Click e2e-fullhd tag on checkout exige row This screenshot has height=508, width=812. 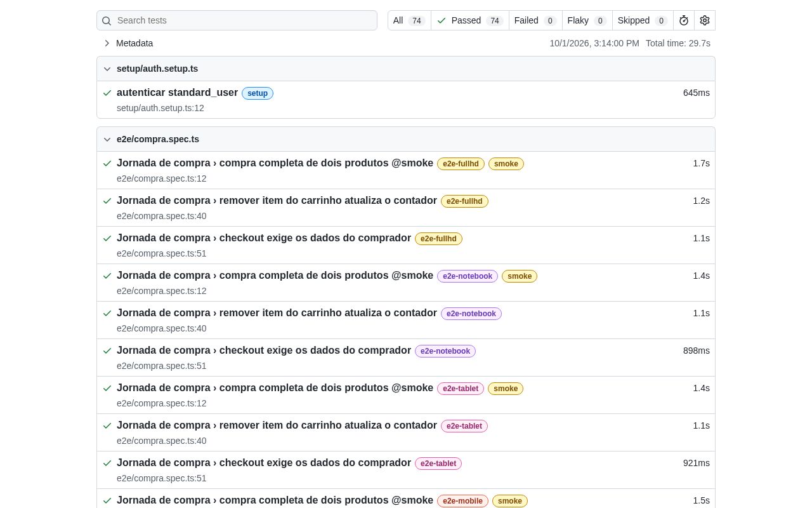pyautogui.click(x=438, y=239)
